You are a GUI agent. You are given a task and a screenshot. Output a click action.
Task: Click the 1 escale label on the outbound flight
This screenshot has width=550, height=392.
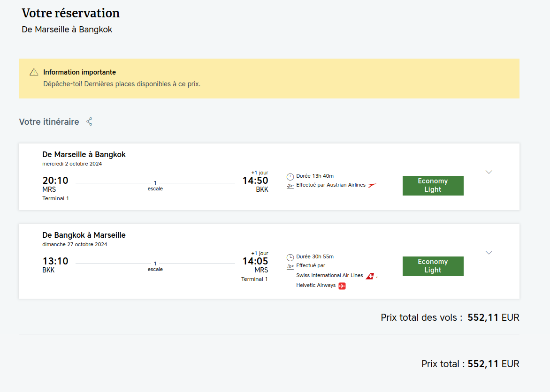pos(155,186)
